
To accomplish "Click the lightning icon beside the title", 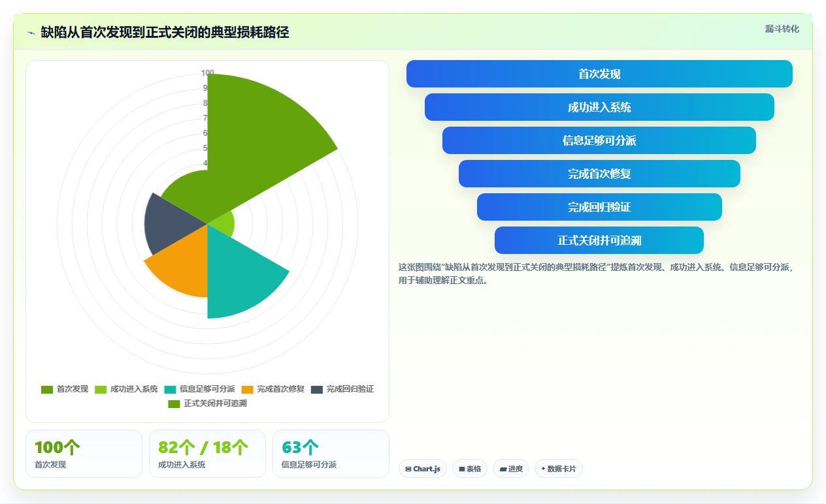I will (31, 33).
